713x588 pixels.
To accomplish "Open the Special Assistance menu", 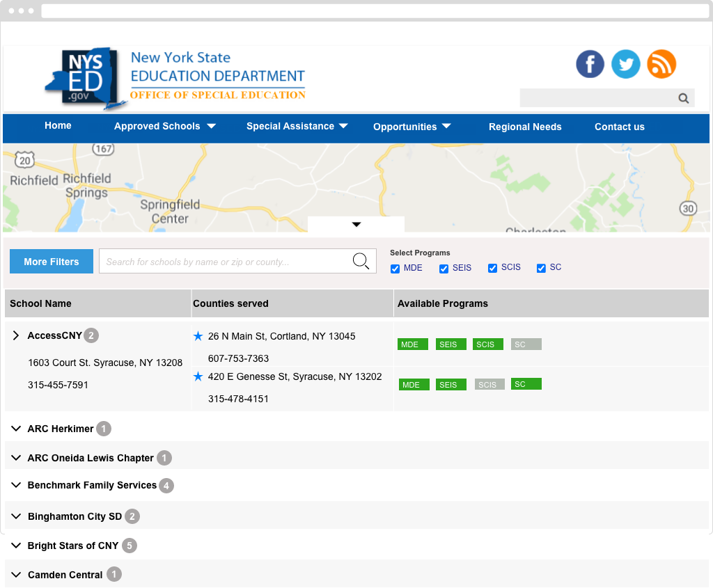I will coord(297,127).
